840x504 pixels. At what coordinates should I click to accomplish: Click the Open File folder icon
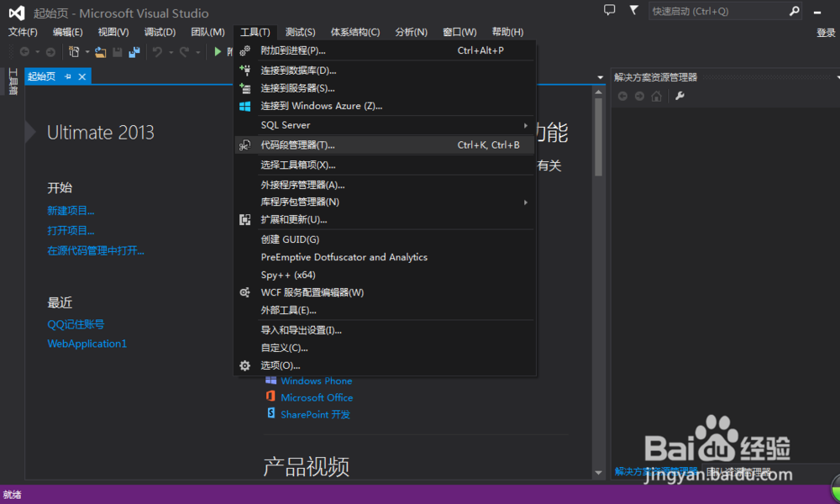click(100, 52)
